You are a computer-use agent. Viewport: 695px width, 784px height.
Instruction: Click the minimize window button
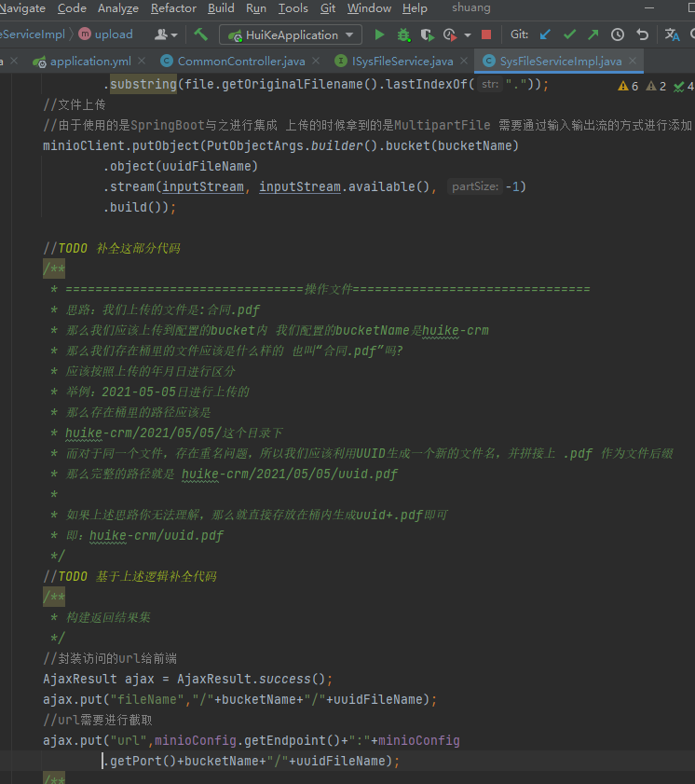tap(649, 8)
